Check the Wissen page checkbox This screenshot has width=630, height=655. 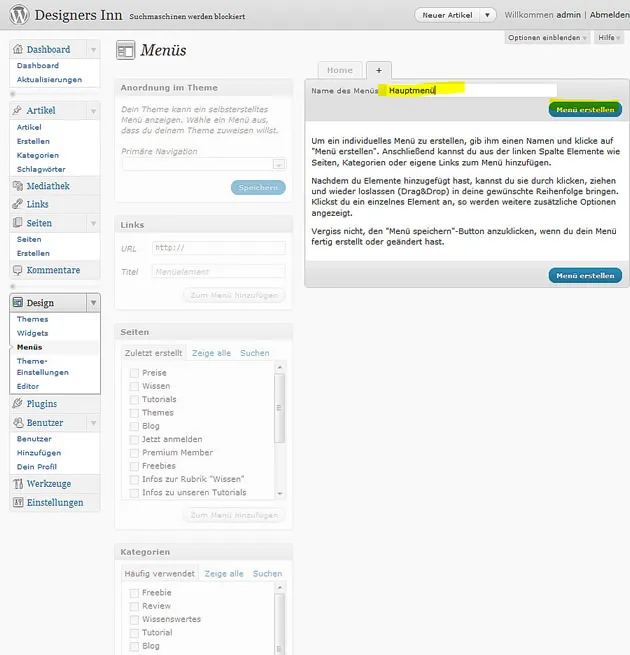[134, 386]
